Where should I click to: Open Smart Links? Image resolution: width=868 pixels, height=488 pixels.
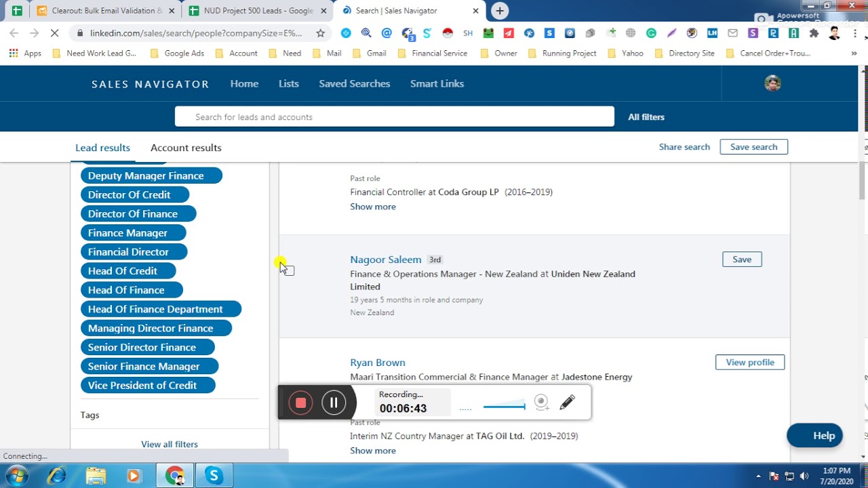(437, 83)
